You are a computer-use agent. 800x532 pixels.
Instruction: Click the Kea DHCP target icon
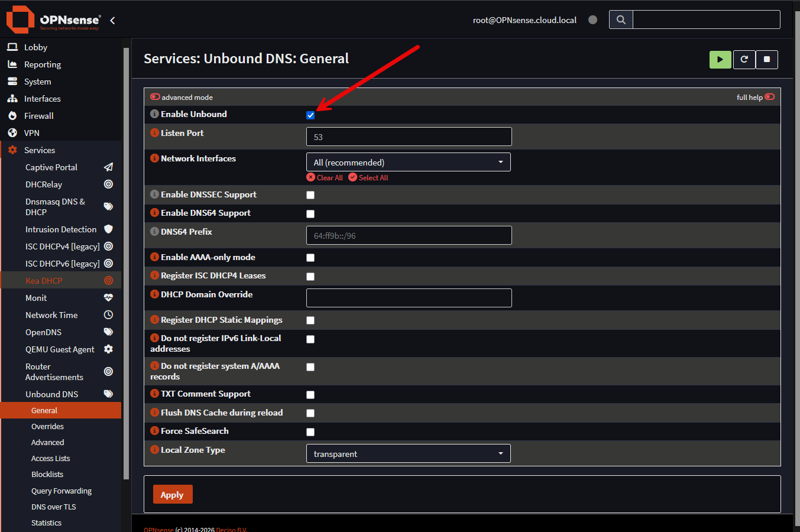click(x=108, y=281)
